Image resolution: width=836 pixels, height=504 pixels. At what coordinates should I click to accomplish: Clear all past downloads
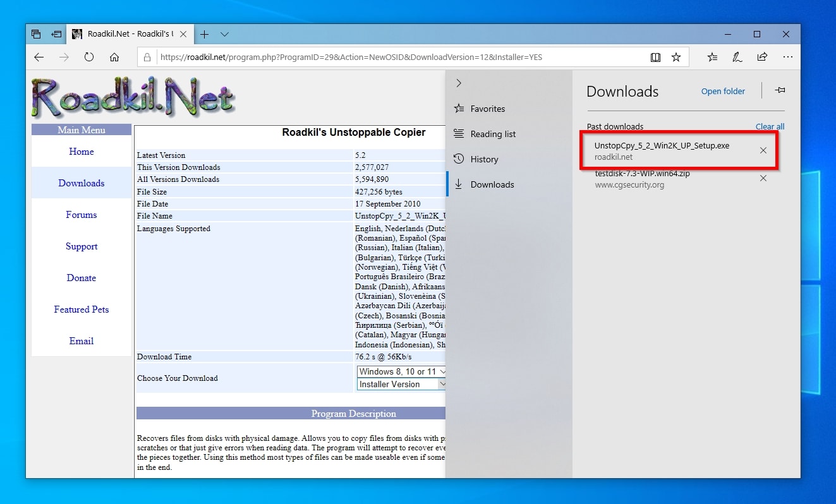coord(770,126)
